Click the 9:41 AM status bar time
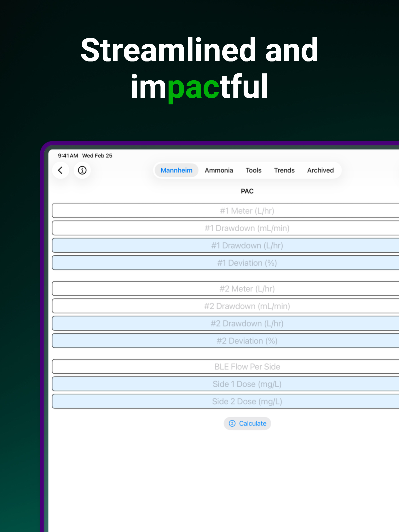The height and width of the screenshot is (532, 399). (68, 156)
